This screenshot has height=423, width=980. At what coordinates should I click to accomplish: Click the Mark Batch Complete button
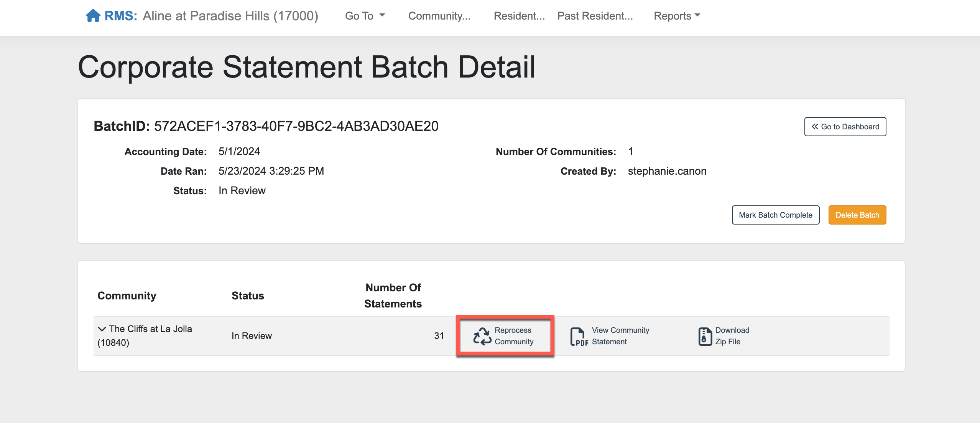tap(775, 215)
